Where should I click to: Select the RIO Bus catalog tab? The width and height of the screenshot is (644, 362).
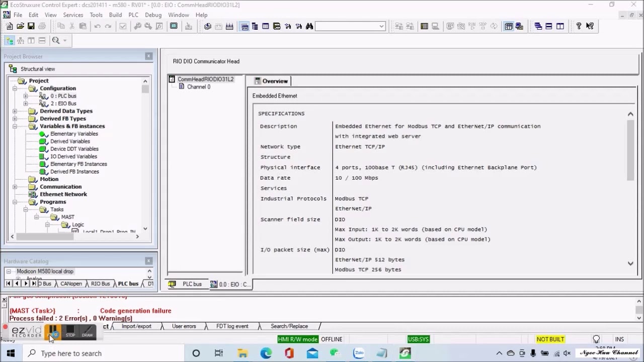[100, 284]
